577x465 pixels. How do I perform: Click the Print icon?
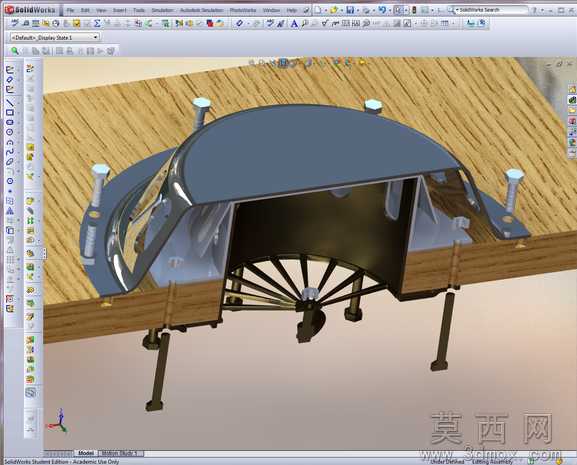point(366,10)
